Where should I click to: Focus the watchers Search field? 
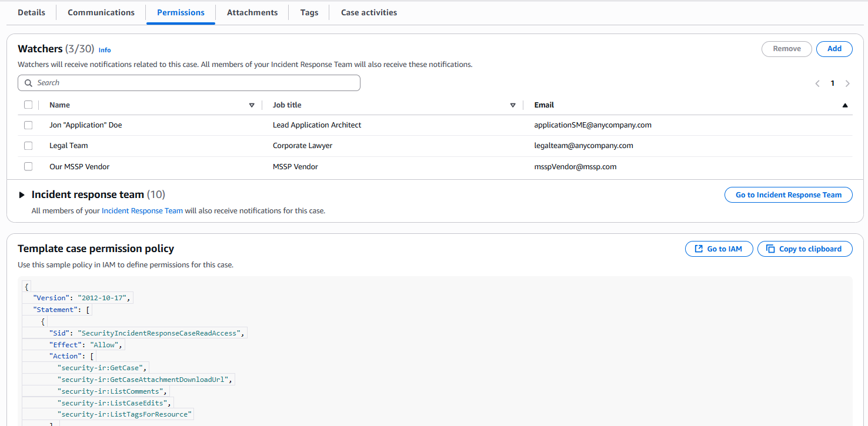(189, 83)
